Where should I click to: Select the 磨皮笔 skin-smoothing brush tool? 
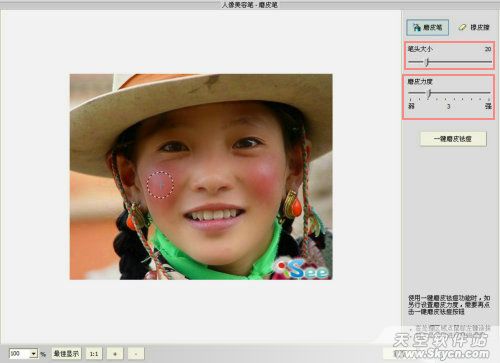pyautogui.click(x=427, y=27)
